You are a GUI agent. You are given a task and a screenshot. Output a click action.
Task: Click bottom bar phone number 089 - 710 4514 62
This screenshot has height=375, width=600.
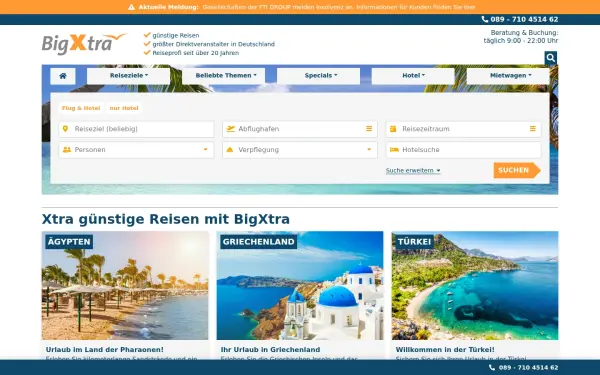[528, 367]
